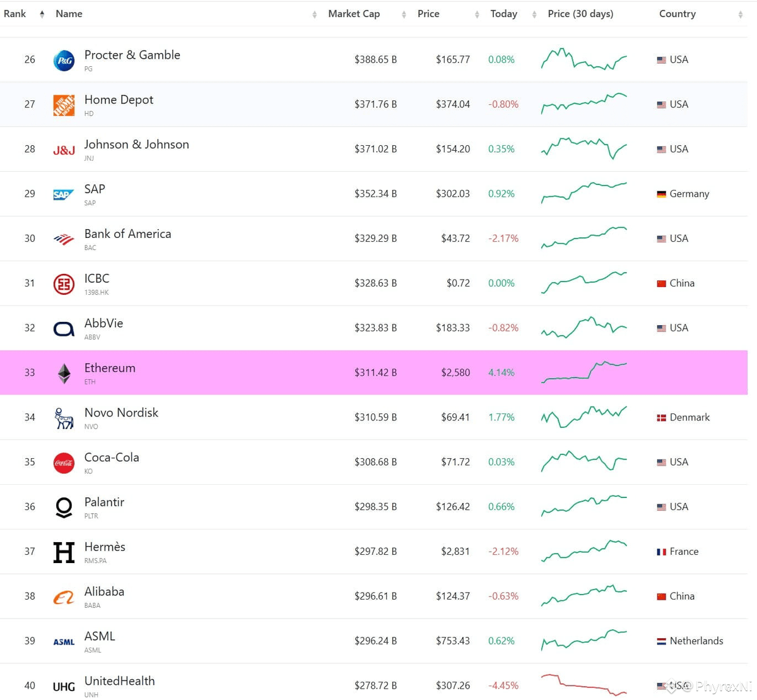Click the Procter & Gamble logo icon
Viewport: 757px width, 700px height.
(64, 61)
